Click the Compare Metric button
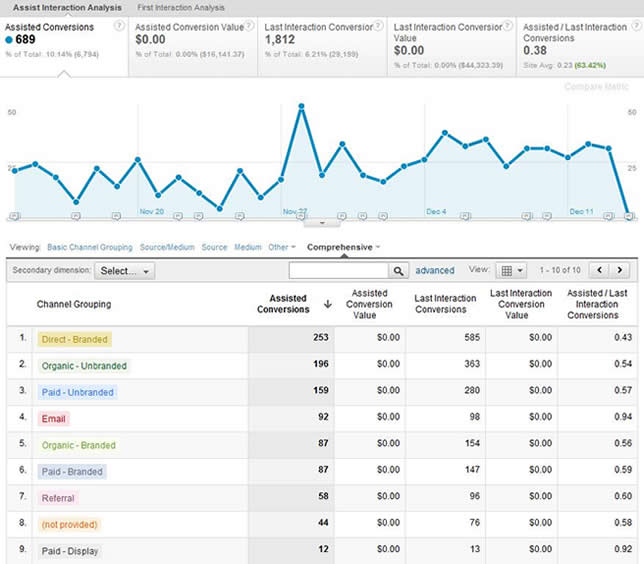The width and height of the screenshot is (644, 564). 596,86
